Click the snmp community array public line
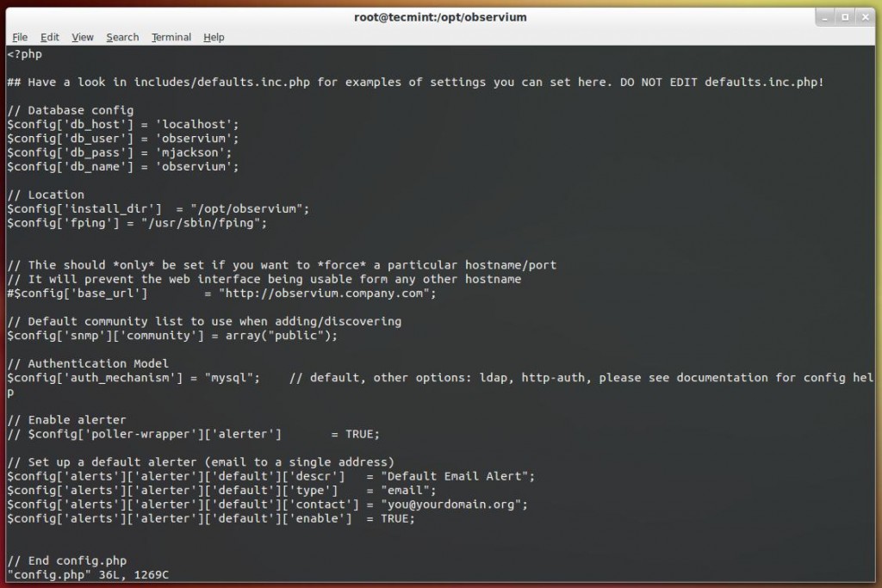This screenshot has height=588, width=882. [172, 335]
